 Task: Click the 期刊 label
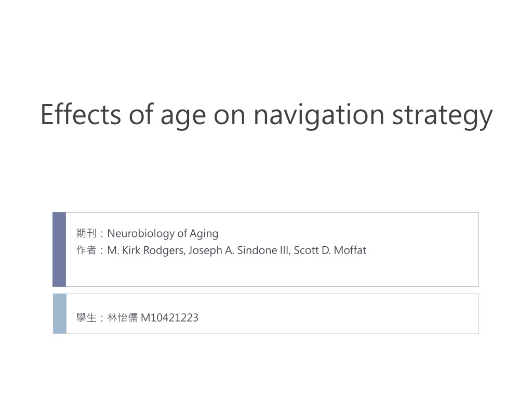(86, 233)
